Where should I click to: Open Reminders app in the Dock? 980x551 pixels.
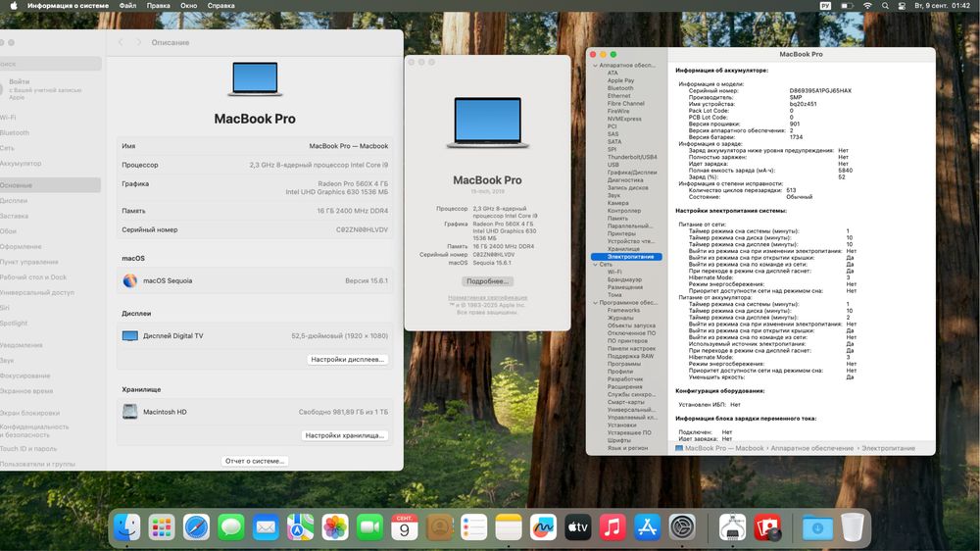point(473,527)
